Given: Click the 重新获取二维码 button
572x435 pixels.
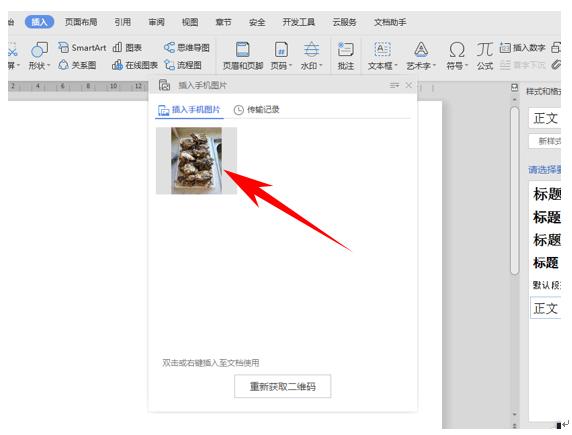Looking at the screenshot, I should tap(282, 386).
